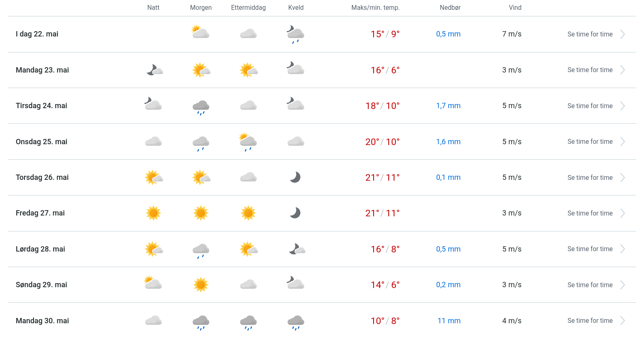The height and width of the screenshot is (338, 644).
Task: Select the Lørdag 28. mai row label
Action: click(41, 249)
